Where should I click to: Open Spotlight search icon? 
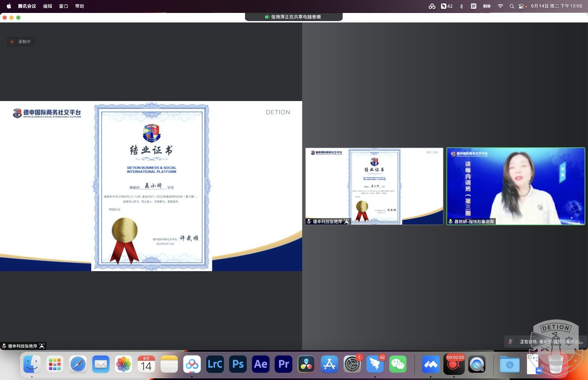pyautogui.click(x=511, y=6)
